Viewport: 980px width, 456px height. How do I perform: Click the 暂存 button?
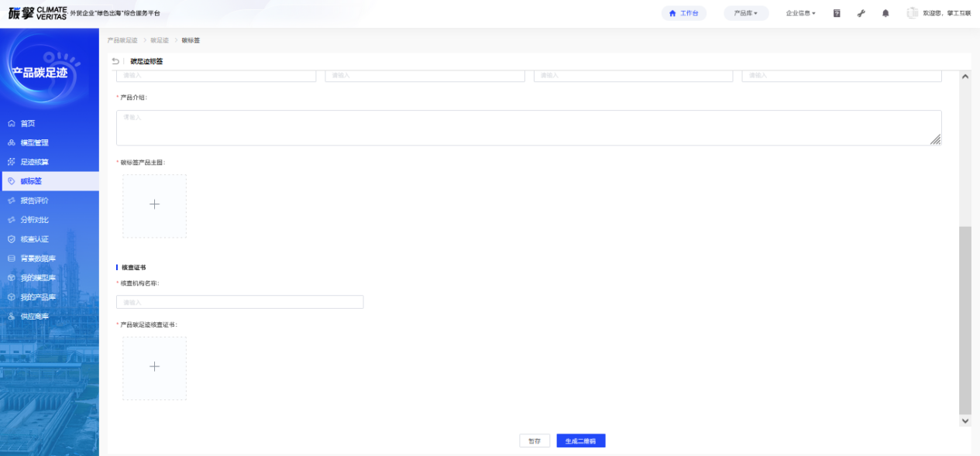[535, 441]
